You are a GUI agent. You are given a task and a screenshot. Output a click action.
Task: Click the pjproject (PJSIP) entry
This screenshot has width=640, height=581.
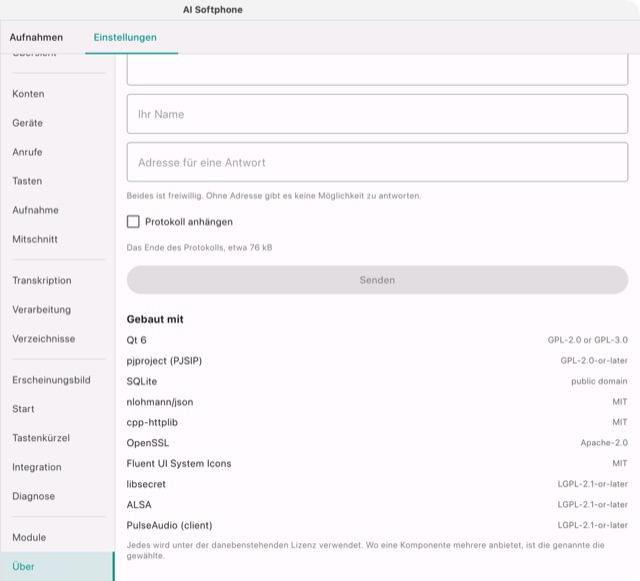[164, 361]
